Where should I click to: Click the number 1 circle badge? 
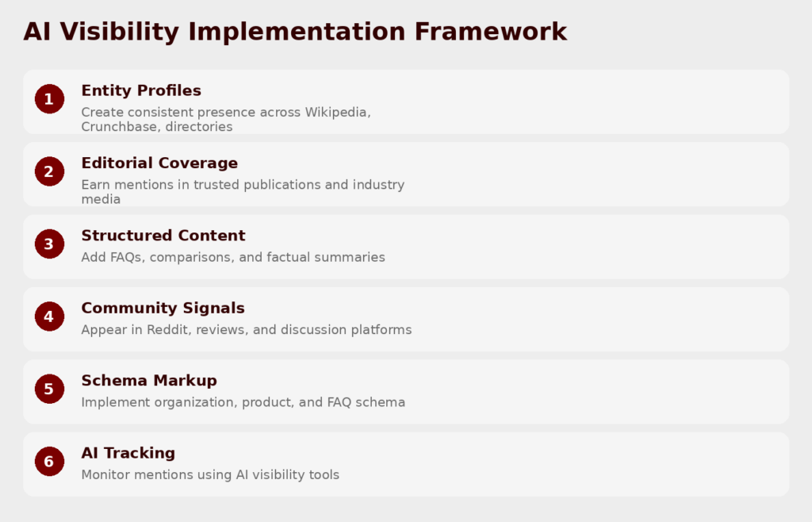[x=49, y=99]
